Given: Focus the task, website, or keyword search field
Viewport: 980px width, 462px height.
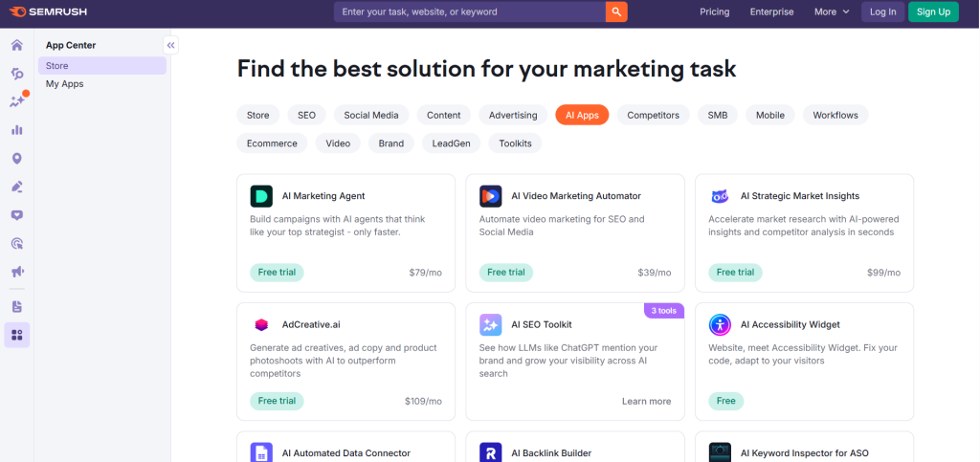Looking at the screenshot, I should [469, 11].
